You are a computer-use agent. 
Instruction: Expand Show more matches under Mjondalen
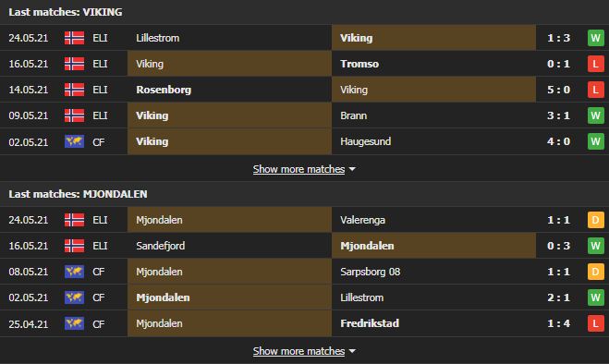(298, 351)
